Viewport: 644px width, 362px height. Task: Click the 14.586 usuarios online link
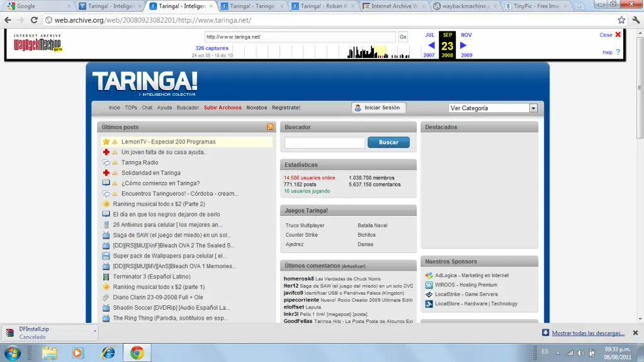pyautogui.click(x=309, y=178)
